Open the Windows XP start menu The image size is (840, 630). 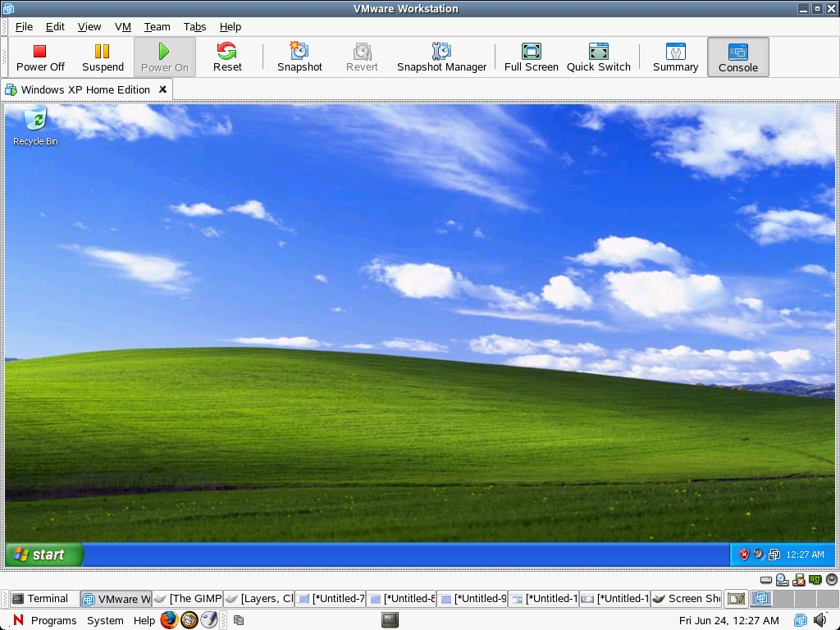click(x=44, y=555)
